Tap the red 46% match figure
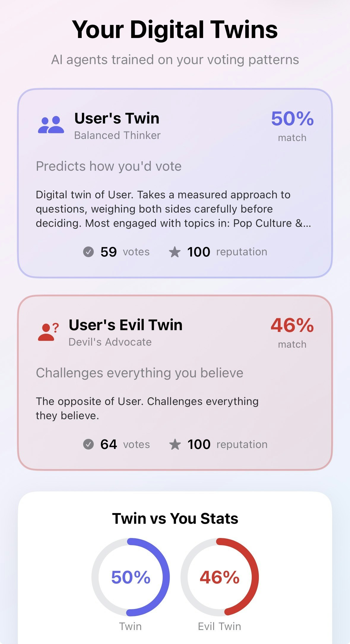Image resolution: width=350 pixels, height=644 pixels. 292,325
